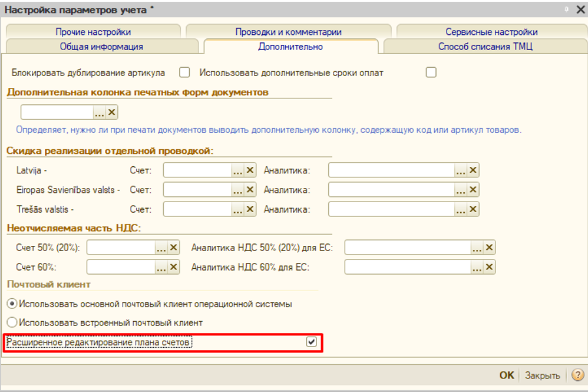588x392 pixels.
Task: Open selection list for Счет 50% (20%)
Action: pos(161,248)
